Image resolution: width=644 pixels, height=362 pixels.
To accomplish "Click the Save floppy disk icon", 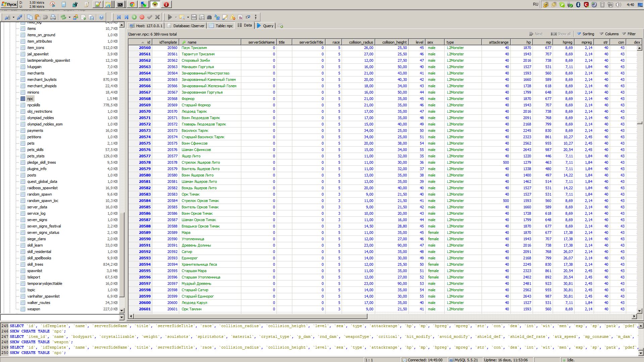I will (194, 17).
